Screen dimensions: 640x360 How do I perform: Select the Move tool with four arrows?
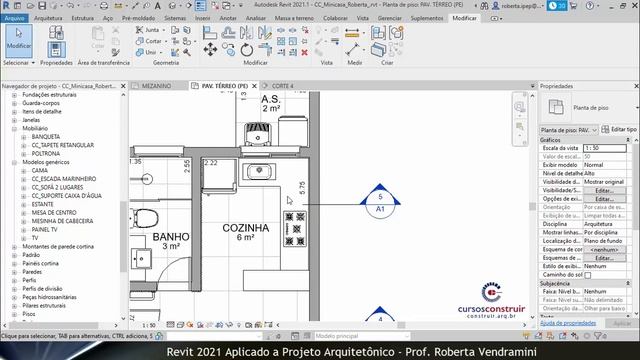pos(210,50)
